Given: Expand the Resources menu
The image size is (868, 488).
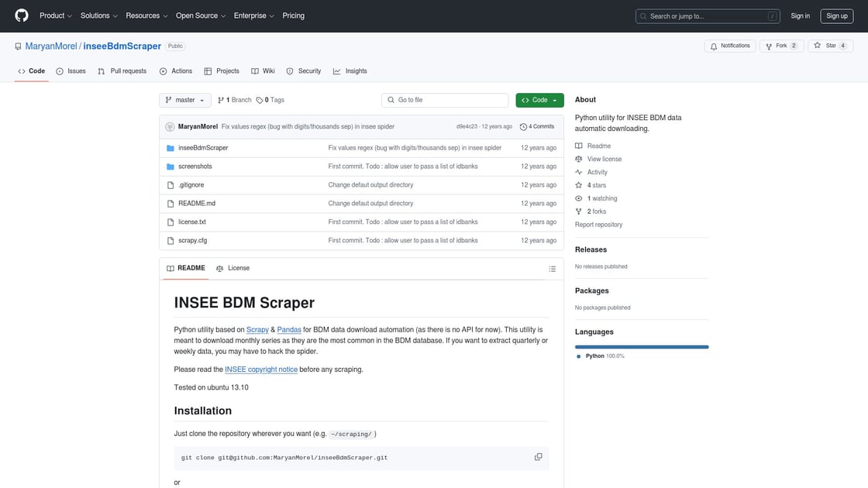Looking at the screenshot, I should pos(146,15).
